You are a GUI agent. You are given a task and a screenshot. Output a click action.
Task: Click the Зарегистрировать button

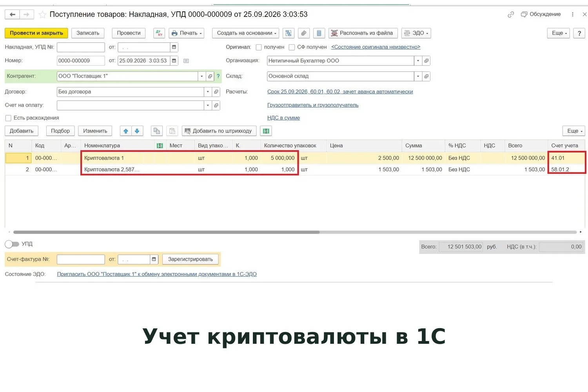(x=191, y=260)
